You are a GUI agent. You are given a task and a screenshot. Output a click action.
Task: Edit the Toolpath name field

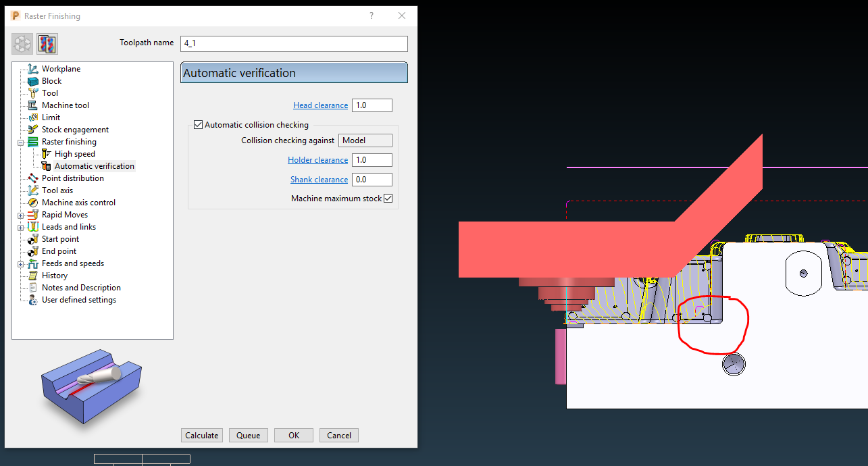293,43
